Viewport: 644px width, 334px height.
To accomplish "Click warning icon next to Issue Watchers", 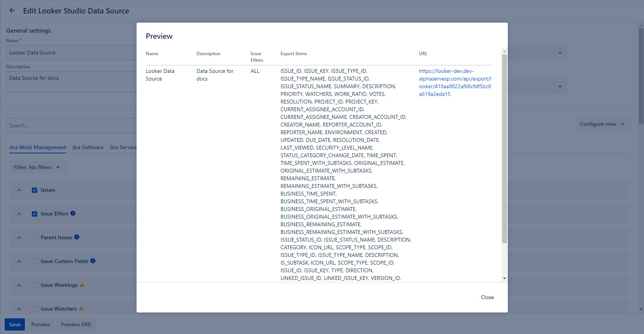I will [81, 309].
